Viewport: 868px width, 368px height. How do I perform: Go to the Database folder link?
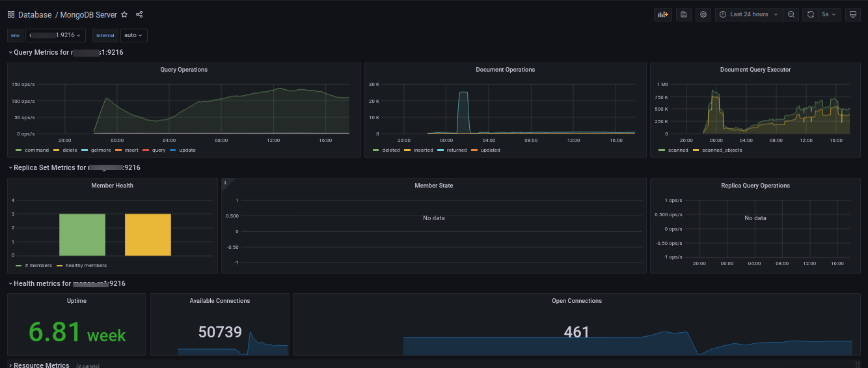click(34, 14)
